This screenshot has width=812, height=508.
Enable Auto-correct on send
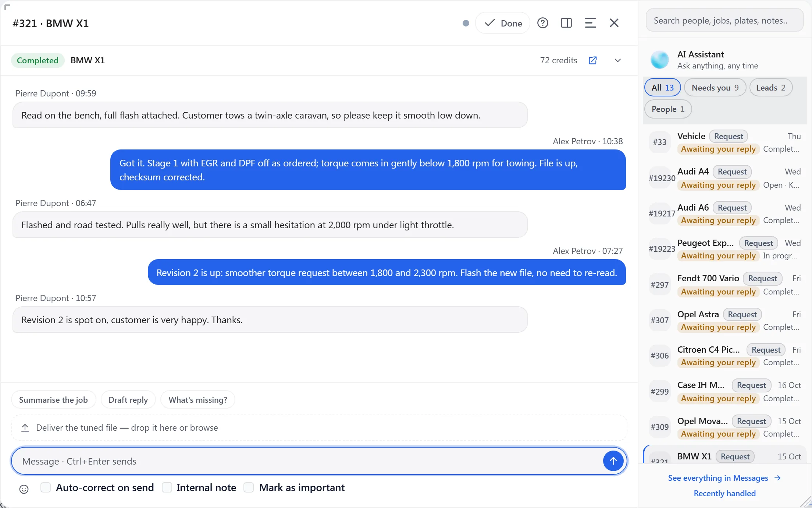(46, 487)
